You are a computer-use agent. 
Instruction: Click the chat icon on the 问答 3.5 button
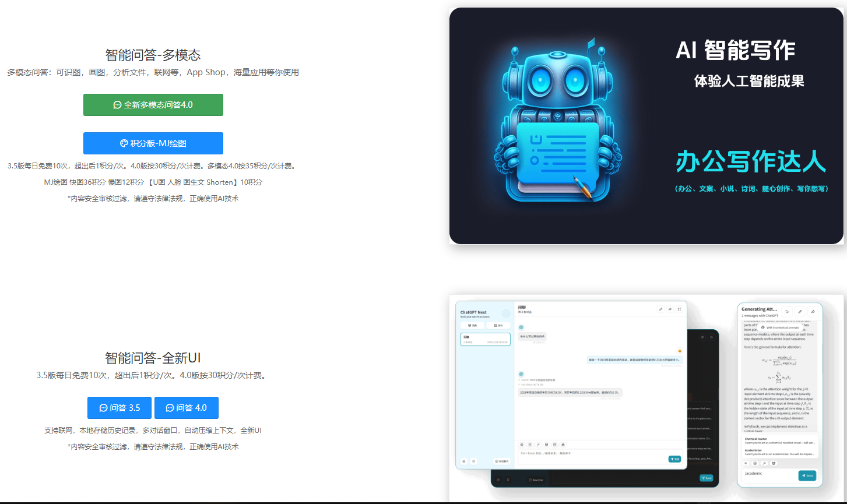click(x=104, y=408)
